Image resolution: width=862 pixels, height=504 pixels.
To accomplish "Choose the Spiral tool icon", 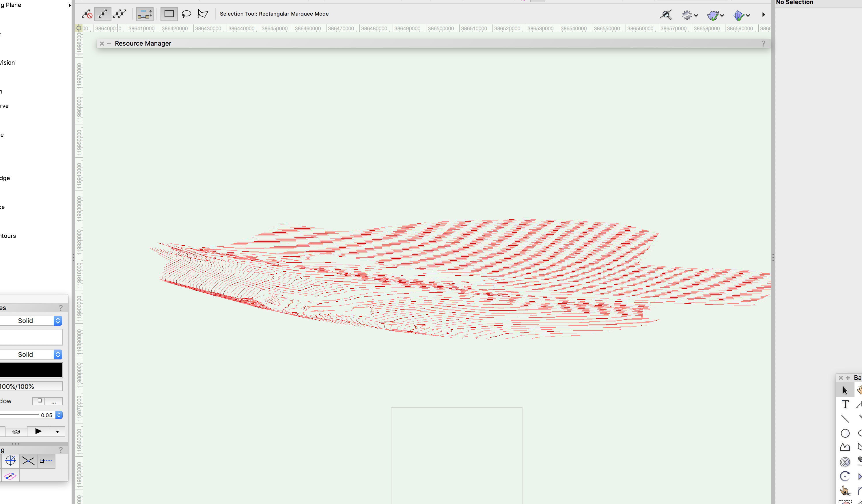I will point(845,462).
